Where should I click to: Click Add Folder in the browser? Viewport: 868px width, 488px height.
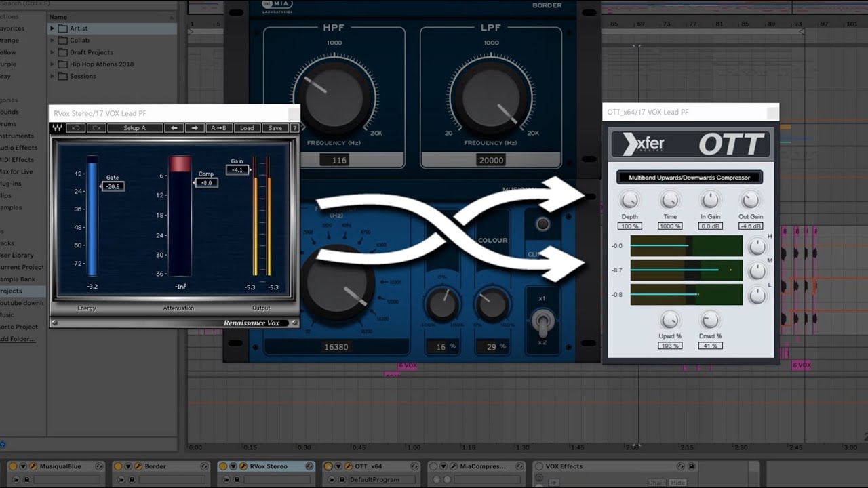tap(17, 339)
